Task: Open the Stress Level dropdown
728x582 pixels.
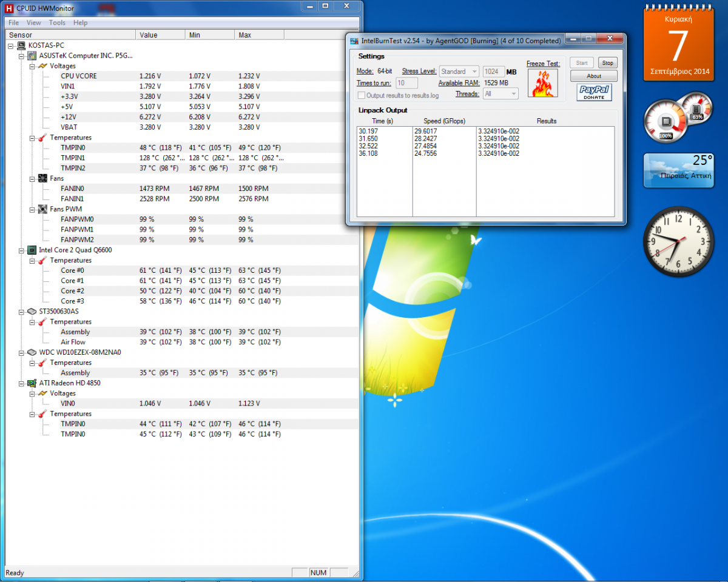Action: 459,72
